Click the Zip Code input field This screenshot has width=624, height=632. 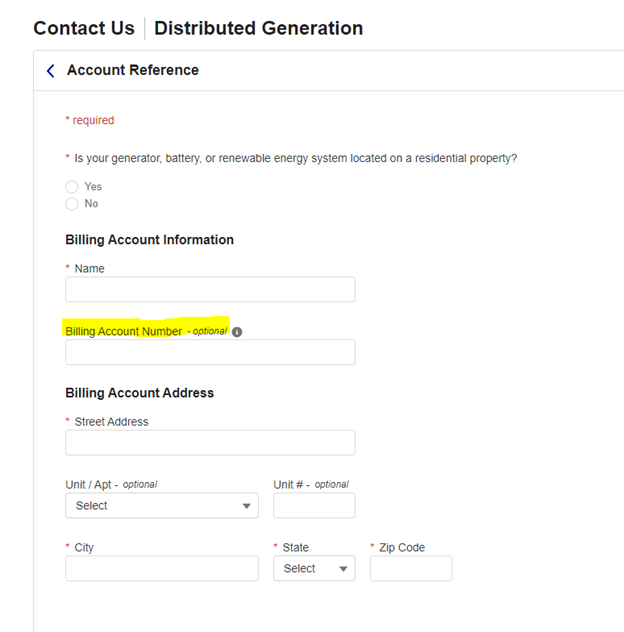click(x=410, y=569)
